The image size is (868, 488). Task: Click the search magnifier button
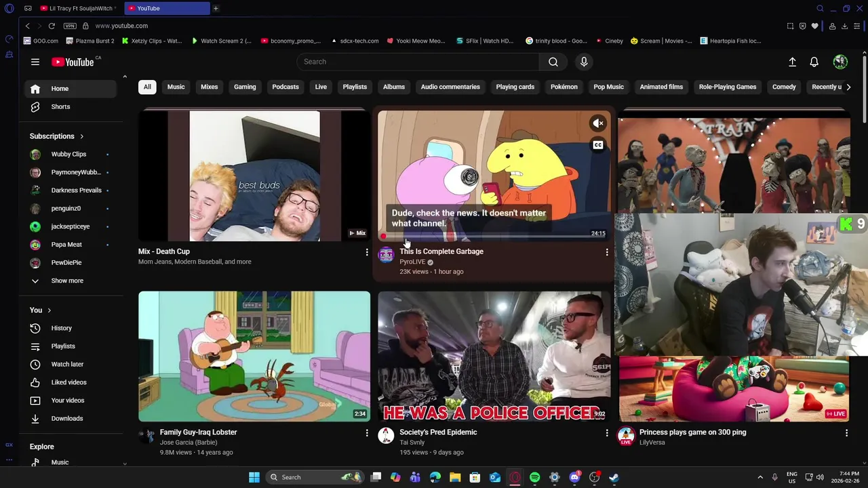tap(553, 62)
